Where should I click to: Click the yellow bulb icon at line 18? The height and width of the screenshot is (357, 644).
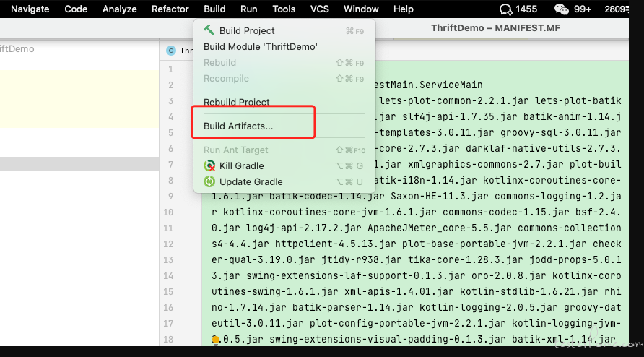pos(215,340)
